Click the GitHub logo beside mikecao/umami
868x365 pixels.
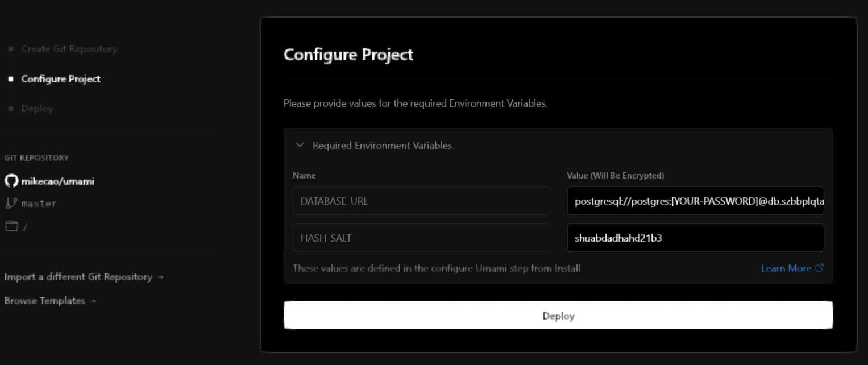pos(11,181)
